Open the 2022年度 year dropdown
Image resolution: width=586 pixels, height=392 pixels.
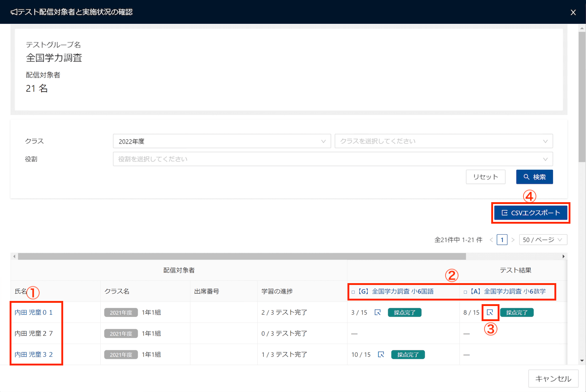222,141
